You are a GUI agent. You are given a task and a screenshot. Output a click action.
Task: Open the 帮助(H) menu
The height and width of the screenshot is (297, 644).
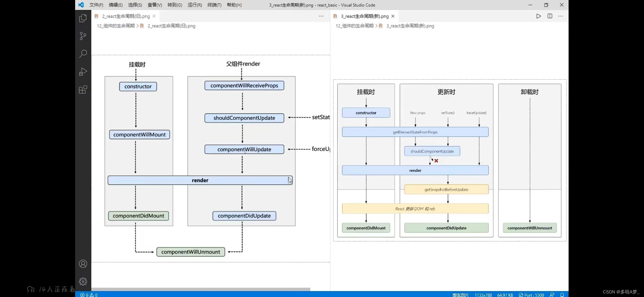pos(234,5)
